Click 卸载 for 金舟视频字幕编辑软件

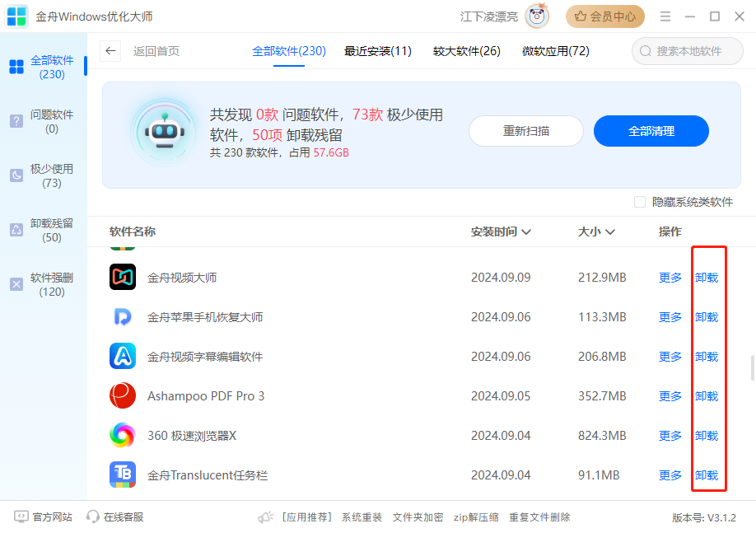[707, 357]
